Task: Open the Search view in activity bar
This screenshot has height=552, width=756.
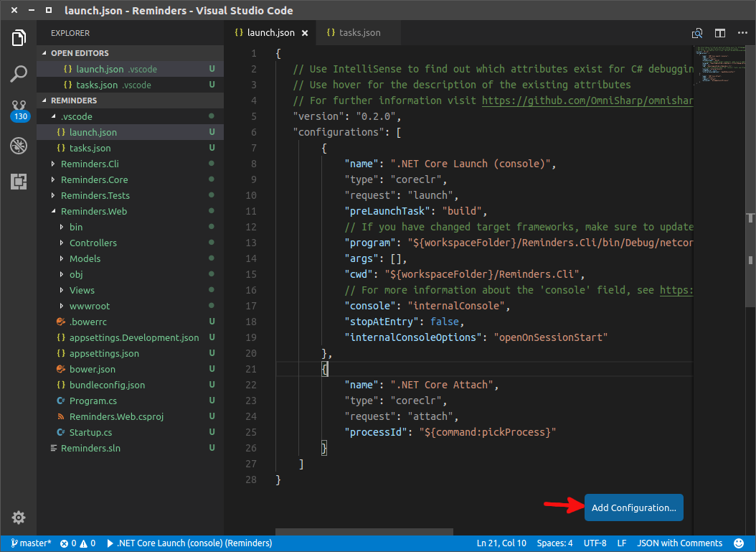Action: coord(19,74)
